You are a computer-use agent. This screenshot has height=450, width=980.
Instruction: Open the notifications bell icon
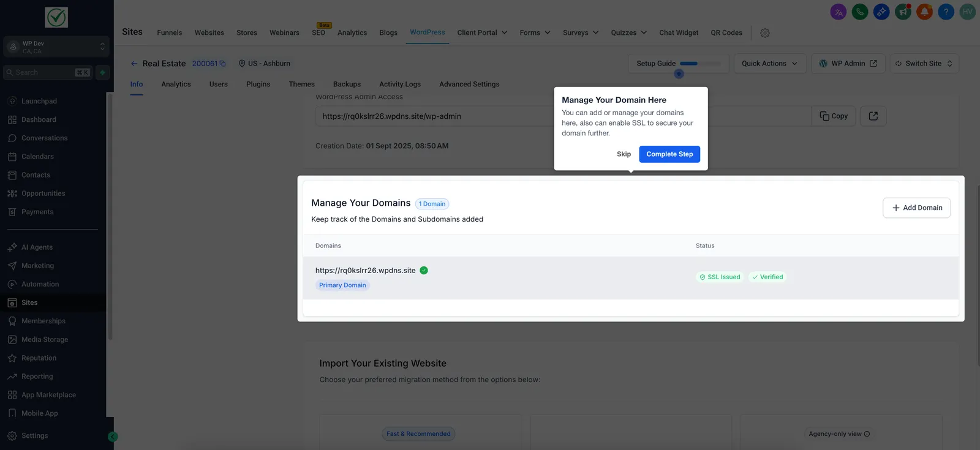pyautogui.click(x=924, y=12)
